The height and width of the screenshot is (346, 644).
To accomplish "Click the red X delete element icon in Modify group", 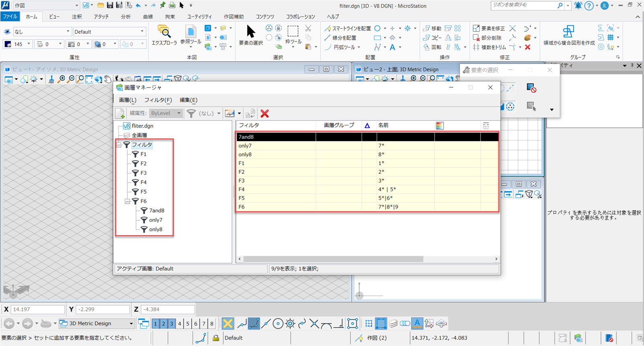I will tap(528, 47).
